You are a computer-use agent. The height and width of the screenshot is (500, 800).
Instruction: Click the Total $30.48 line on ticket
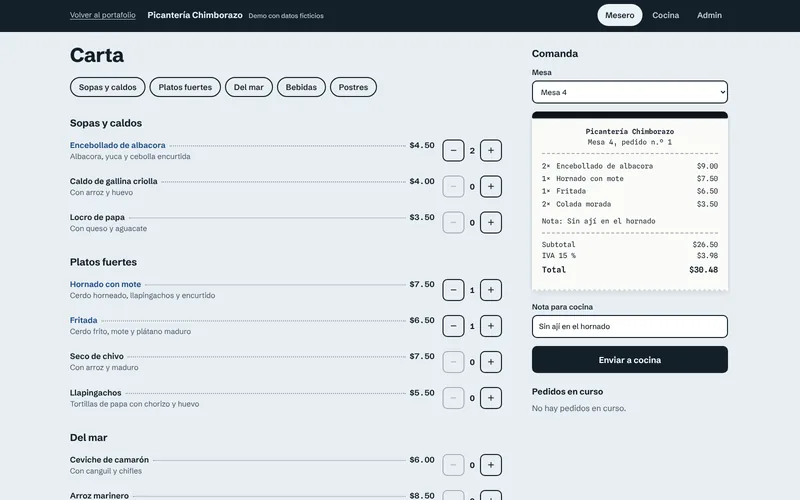click(630, 270)
